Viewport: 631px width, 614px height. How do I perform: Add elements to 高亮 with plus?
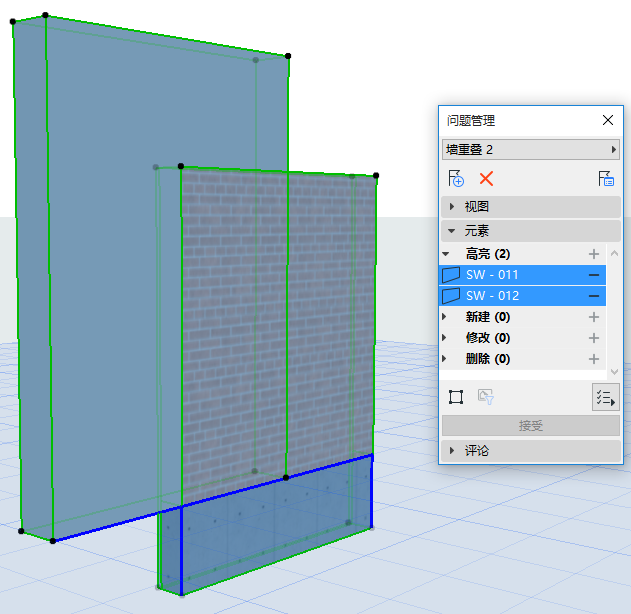point(594,254)
